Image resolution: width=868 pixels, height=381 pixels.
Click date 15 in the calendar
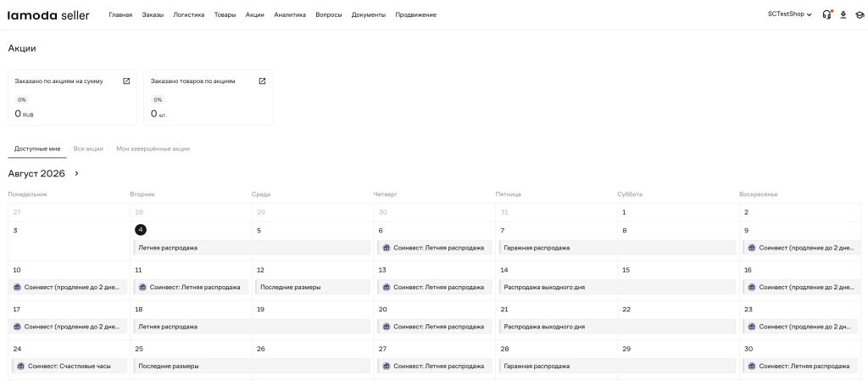point(626,270)
